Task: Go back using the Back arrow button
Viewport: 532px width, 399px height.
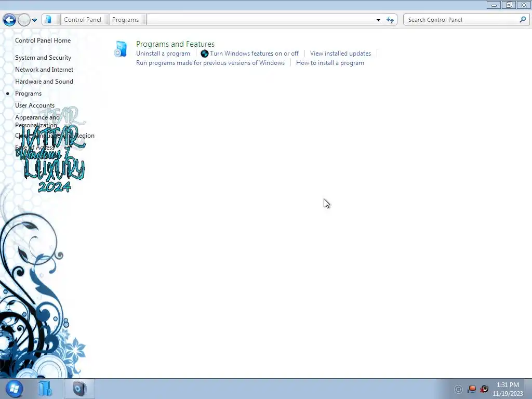Action: pyautogui.click(x=9, y=20)
